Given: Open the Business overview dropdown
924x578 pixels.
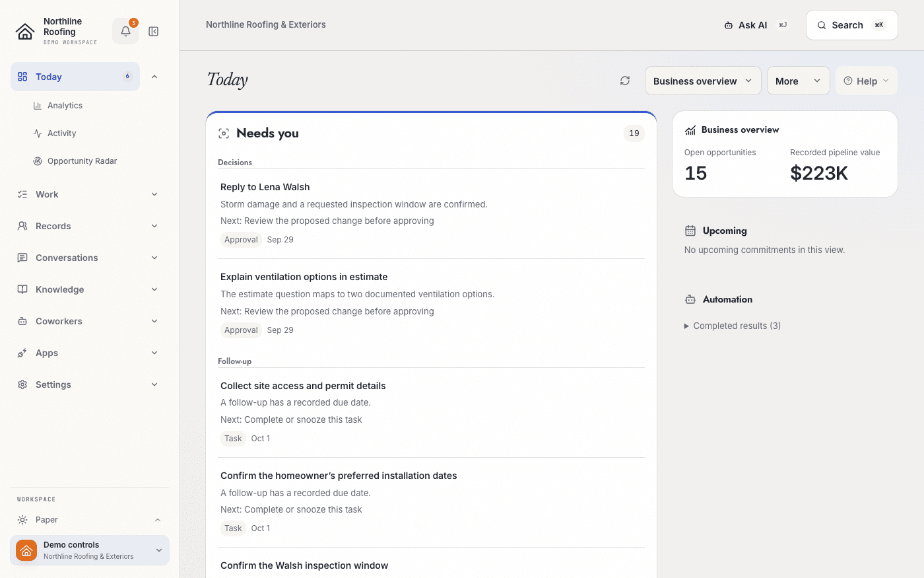Looking at the screenshot, I should coord(703,81).
